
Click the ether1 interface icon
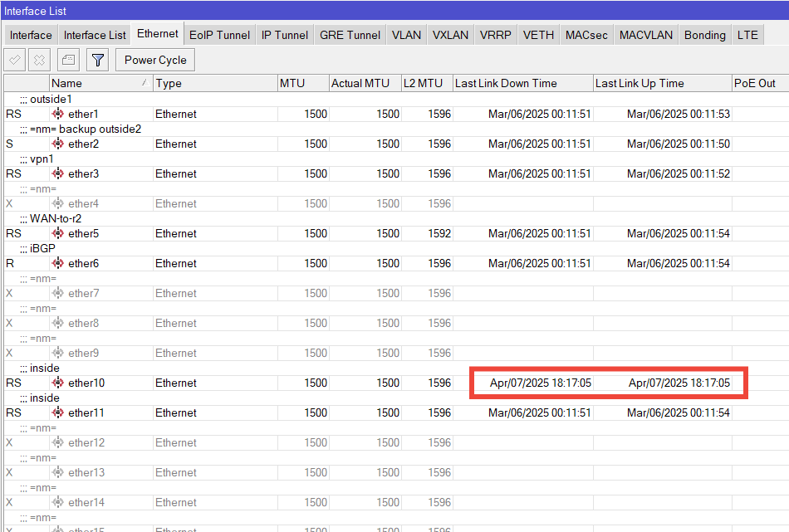coord(58,114)
